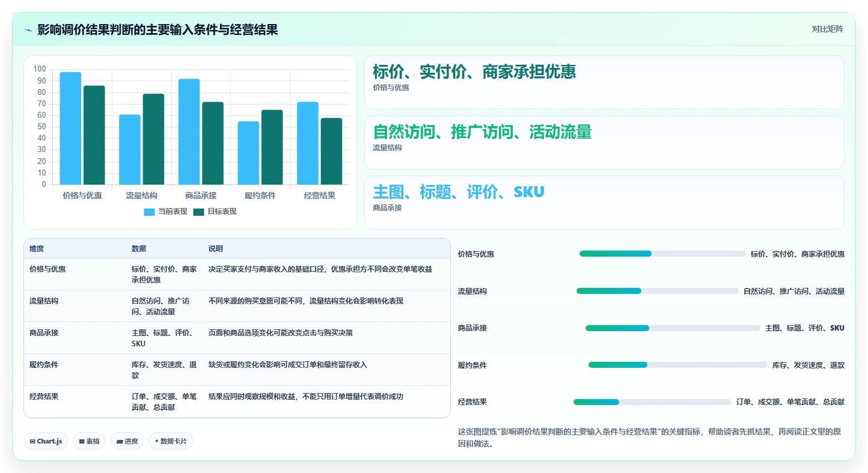Click the 当前表现 bar for 价格与优惠
The height and width of the screenshot is (473, 868).
70,128
